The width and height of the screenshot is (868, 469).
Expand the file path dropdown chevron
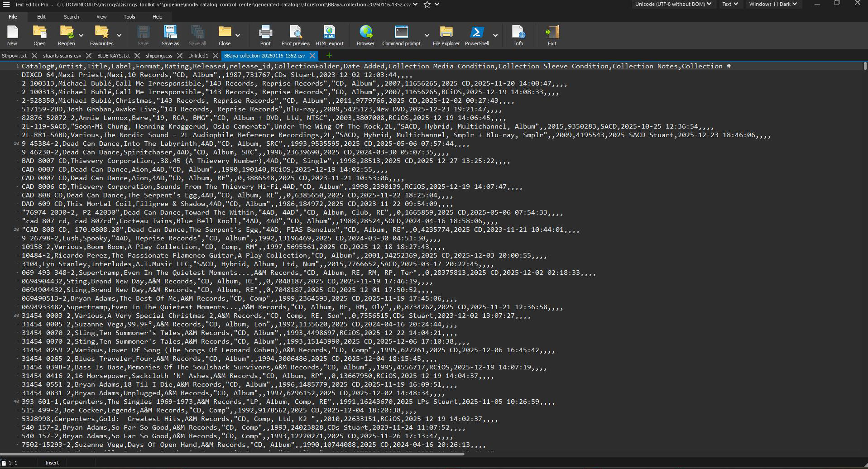coord(415,5)
